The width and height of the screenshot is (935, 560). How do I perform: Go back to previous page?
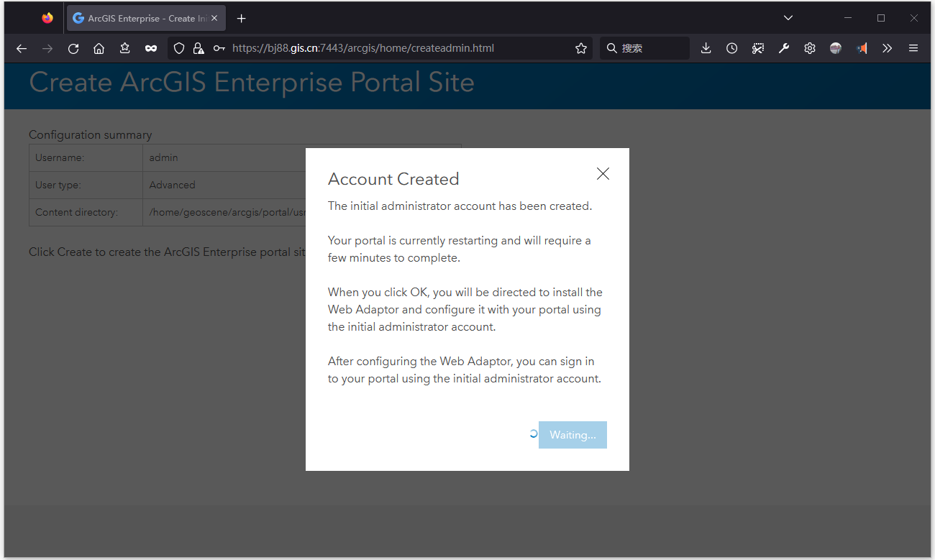point(22,48)
